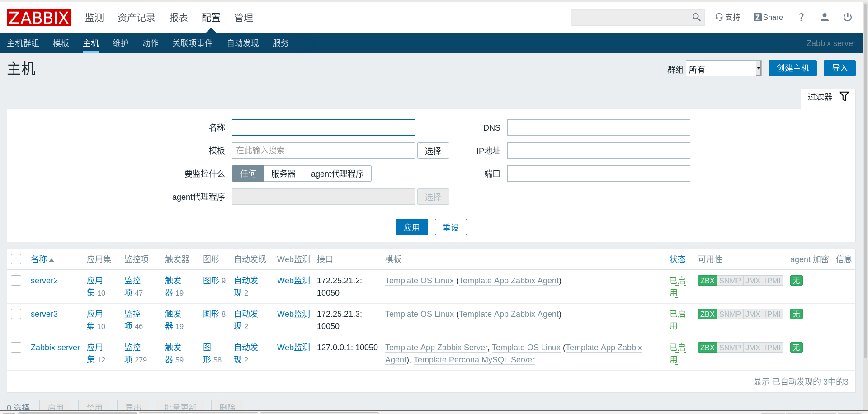The height and width of the screenshot is (414, 868).
Task: Click the 应用 filter button
Action: (x=412, y=227)
